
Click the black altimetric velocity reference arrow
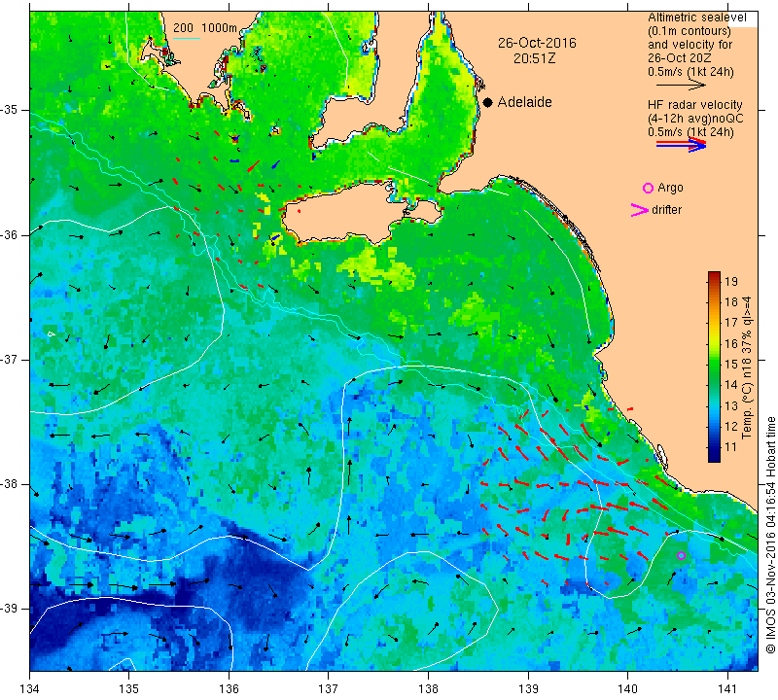coord(681,86)
